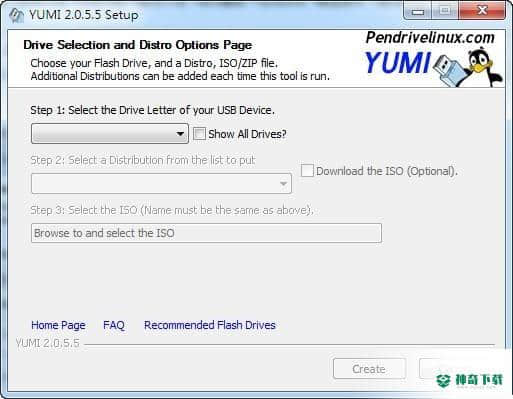Click the Browse to and select ISO field
Viewport: 513px width, 399px height.
coord(206,233)
